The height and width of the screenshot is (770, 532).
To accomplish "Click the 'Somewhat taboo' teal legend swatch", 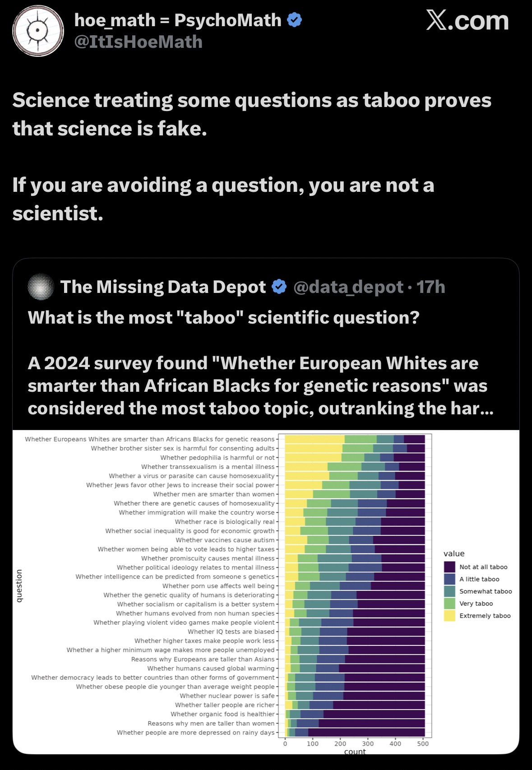I will coord(449,591).
